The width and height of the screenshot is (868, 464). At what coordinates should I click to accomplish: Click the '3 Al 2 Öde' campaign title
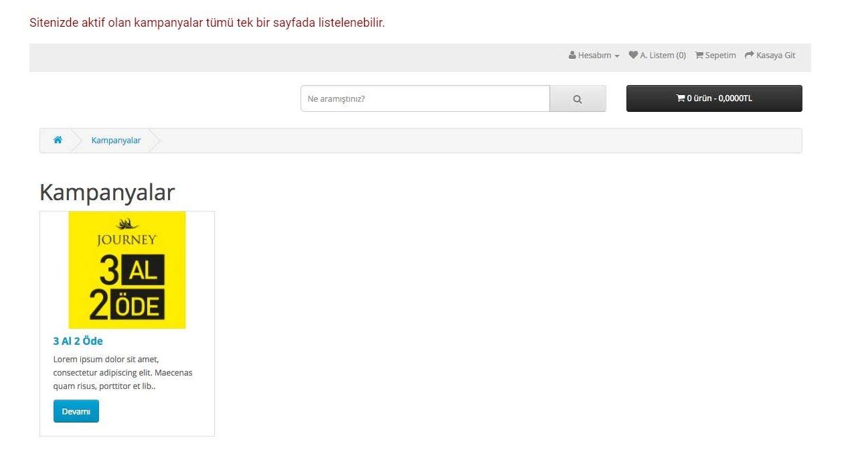coord(78,341)
